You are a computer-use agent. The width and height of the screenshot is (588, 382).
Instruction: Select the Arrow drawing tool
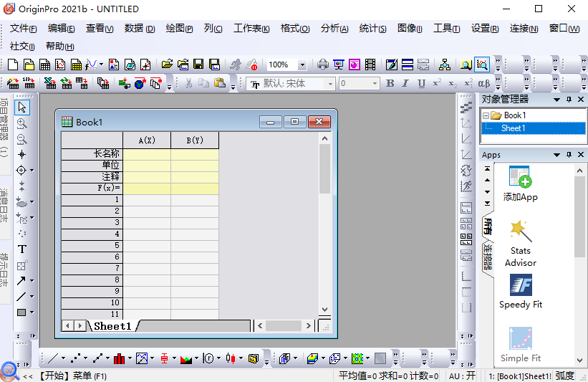(x=21, y=281)
